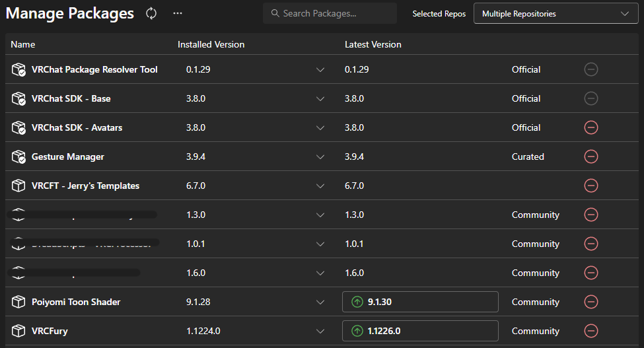Remove the VRCFT - Jerry's Templates package

(x=591, y=186)
